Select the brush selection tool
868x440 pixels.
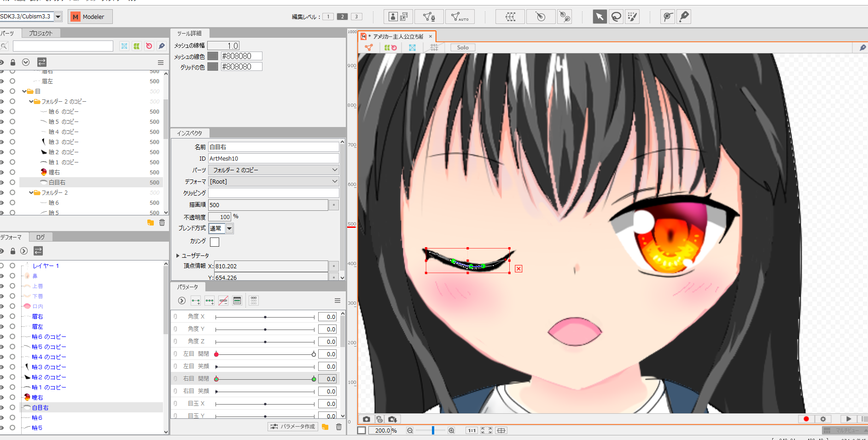[632, 17]
